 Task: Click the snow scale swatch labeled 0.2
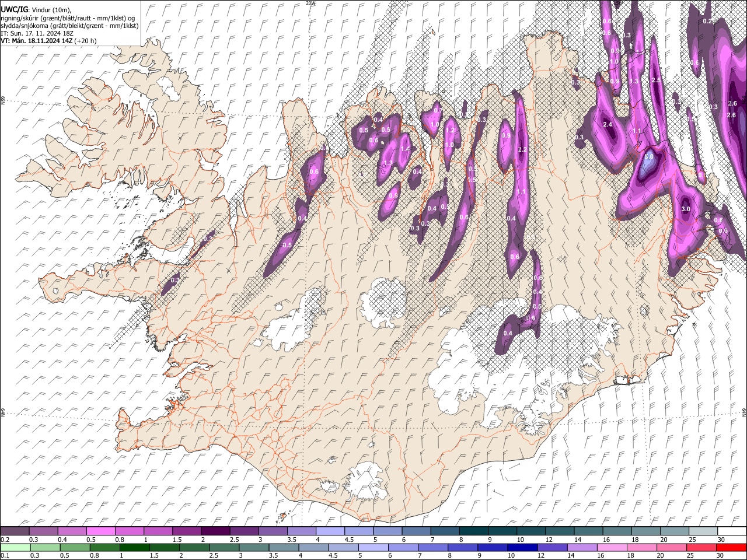[15, 531]
